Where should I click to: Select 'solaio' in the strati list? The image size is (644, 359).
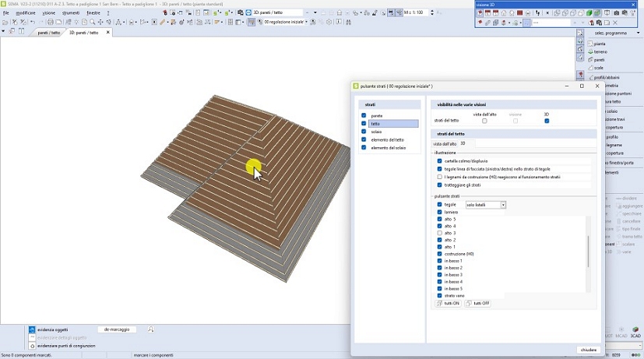coord(376,132)
